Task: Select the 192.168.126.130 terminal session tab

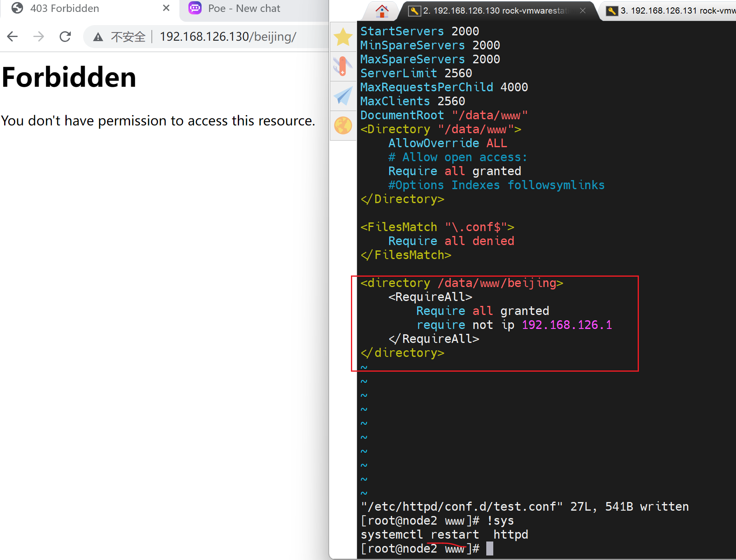Action: (494, 11)
